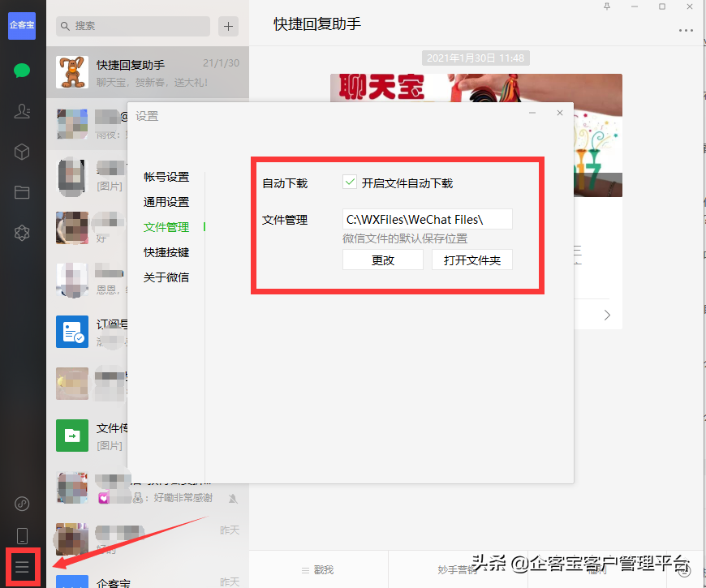Viewport: 706px width, 588px height.
Task: Open the 企客宝 chat at list bottom
Action: (x=148, y=582)
